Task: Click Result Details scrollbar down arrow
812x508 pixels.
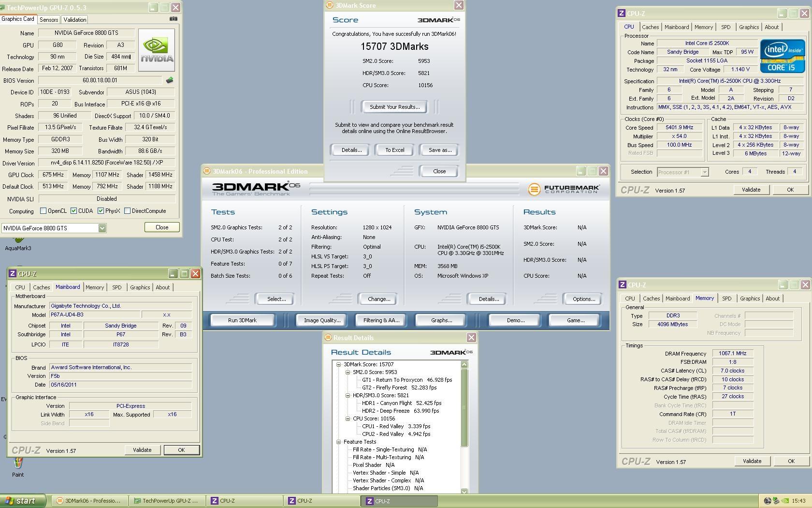Action: pyautogui.click(x=464, y=491)
